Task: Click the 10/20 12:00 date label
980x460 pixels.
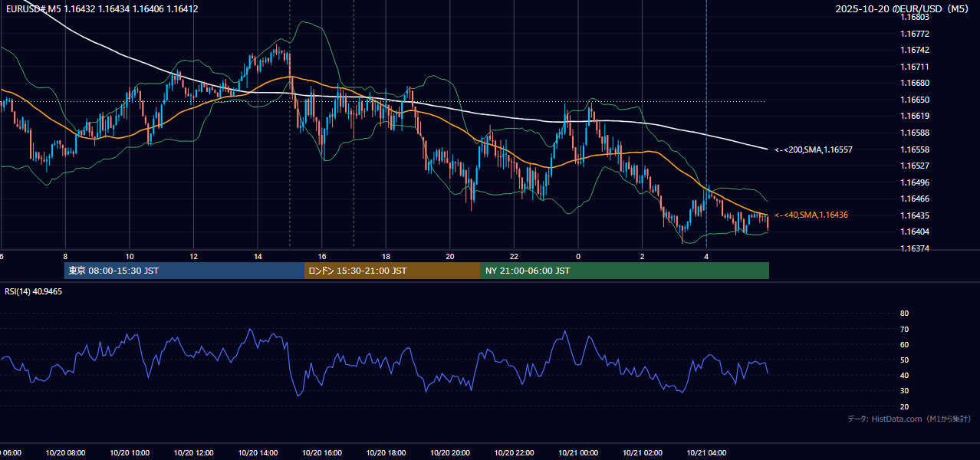Action: click(x=193, y=453)
